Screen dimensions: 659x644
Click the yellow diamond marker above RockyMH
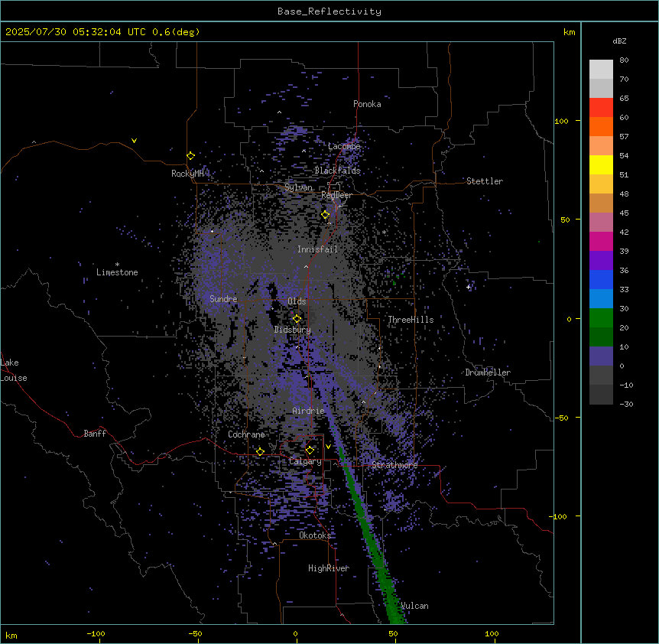click(191, 156)
